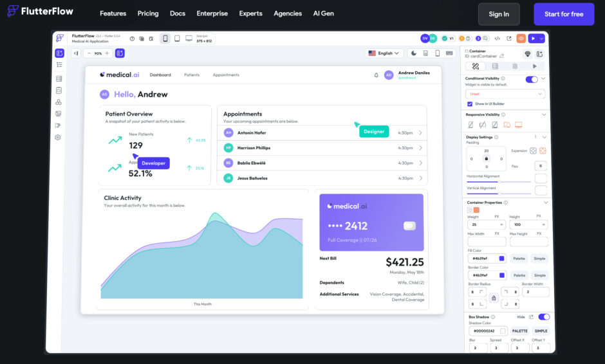Open settings gear in left sidebar

tap(59, 138)
